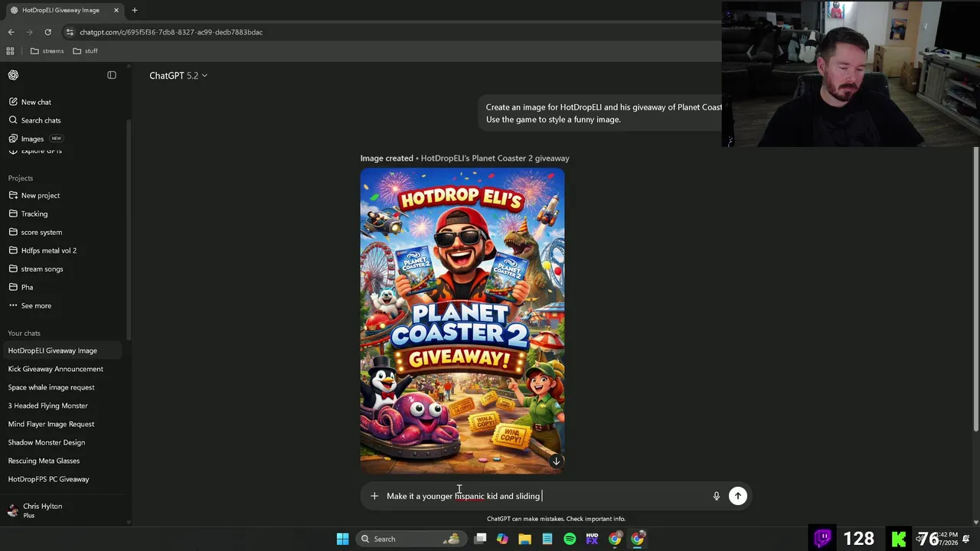The width and height of the screenshot is (980, 551).
Task: Reload the page
Action: click(x=47, y=32)
